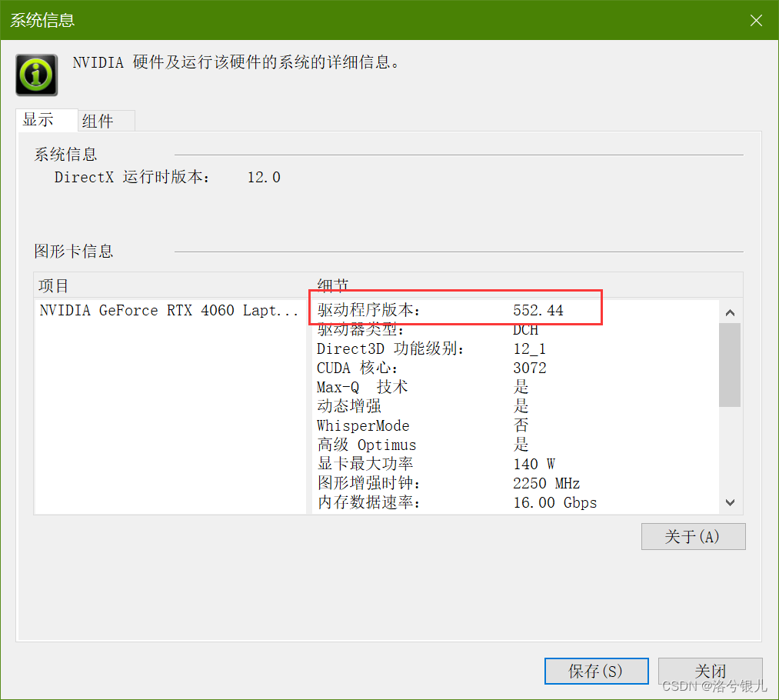The height and width of the screenshot is (700, 779).
Task: Click the 关于(A) button
Action: point(693,537)
